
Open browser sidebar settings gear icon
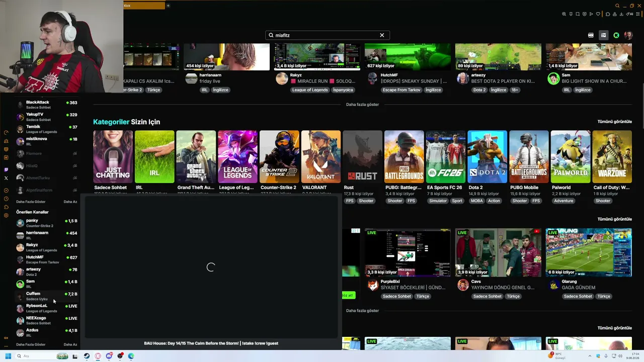(x=6, y=215)
